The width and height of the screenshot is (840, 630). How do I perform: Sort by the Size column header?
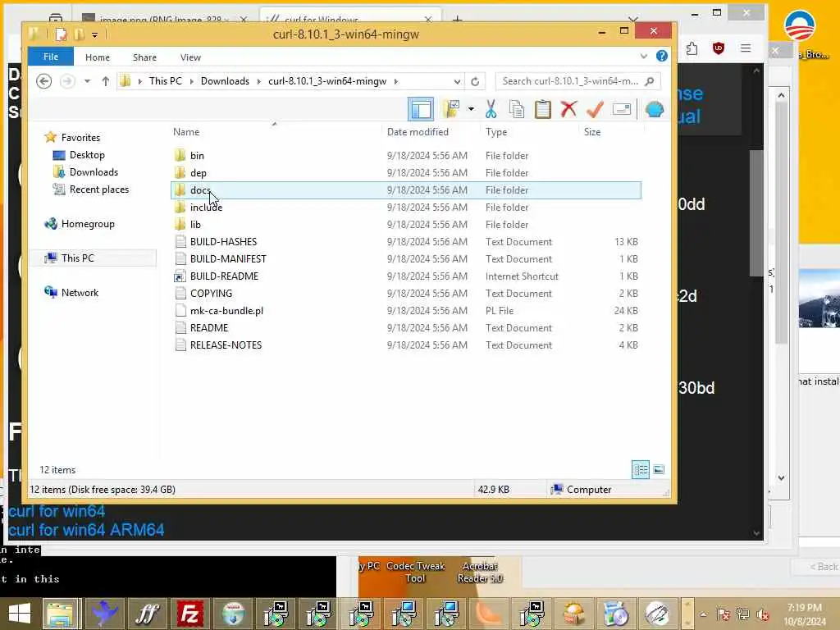pos(592,132)
